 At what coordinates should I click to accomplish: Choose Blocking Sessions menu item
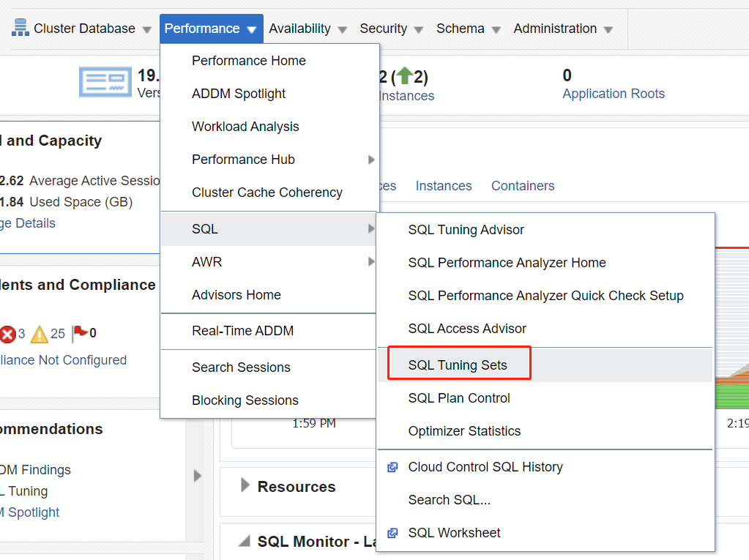pyautogui.click(x=269, y=400)
